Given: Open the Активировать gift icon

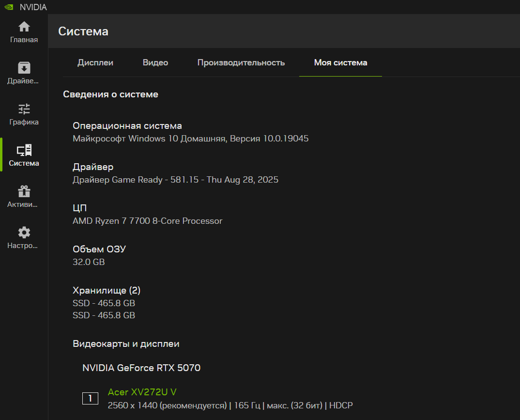Looking at the screenshot, I should 24,191.
